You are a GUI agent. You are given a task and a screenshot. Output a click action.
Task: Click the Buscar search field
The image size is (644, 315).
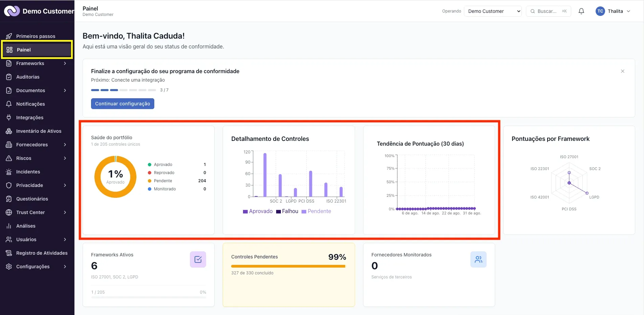(548, 11)
